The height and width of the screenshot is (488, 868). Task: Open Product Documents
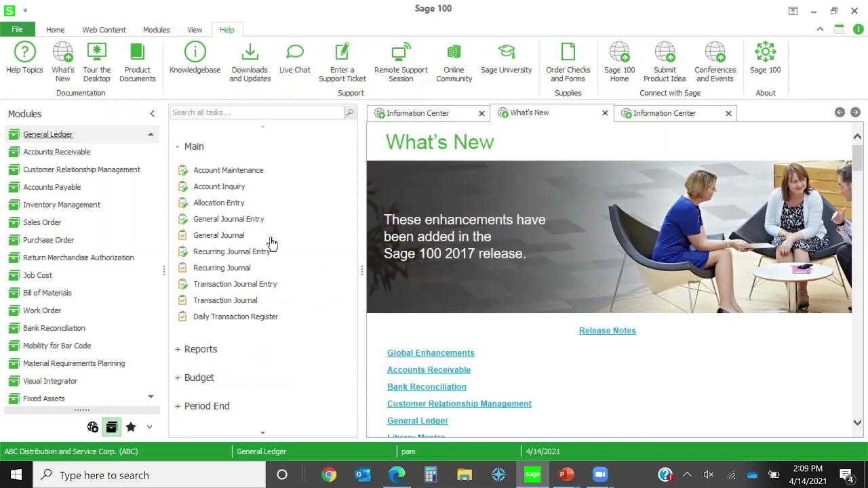tap(137, 61)
